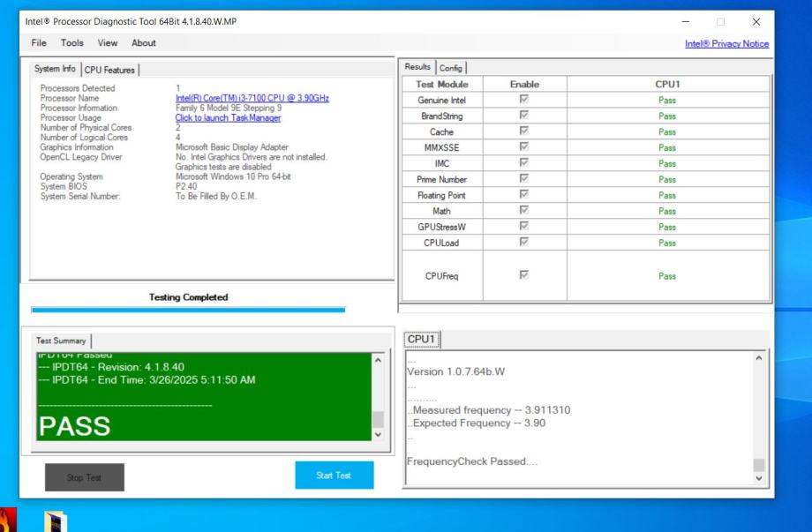The width and height of the screenshot is (812, 532).
Task: Click the CPU1 log scroll up arrow
Action: [x=759, y=358]
